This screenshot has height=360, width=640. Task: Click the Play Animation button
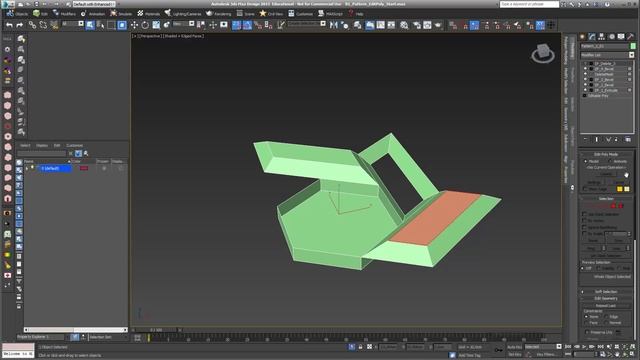(x=584, y=347)
